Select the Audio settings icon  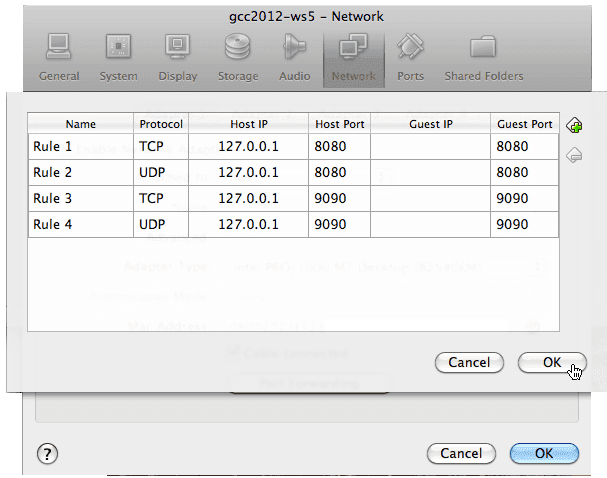294,57
